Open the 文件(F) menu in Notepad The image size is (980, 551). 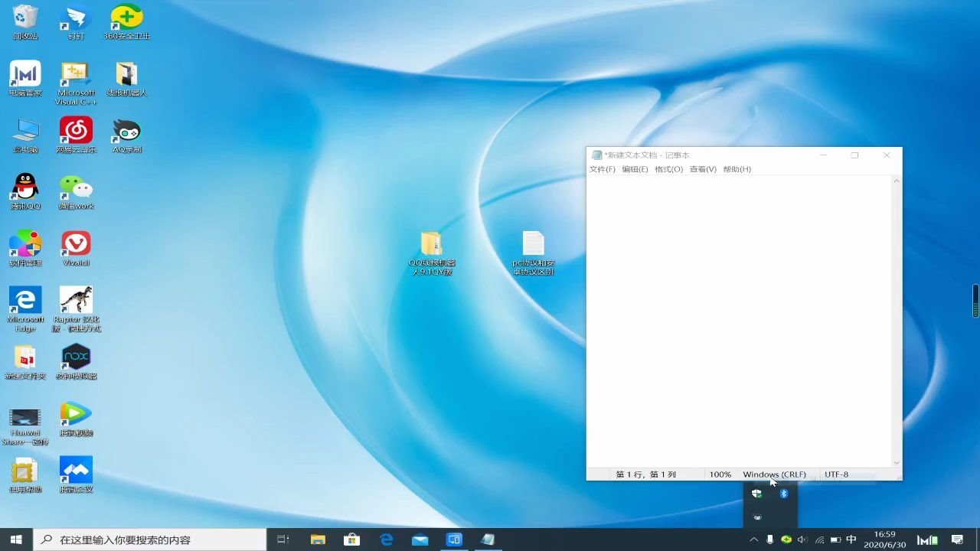pyautogui.click(x=603, y=169)
